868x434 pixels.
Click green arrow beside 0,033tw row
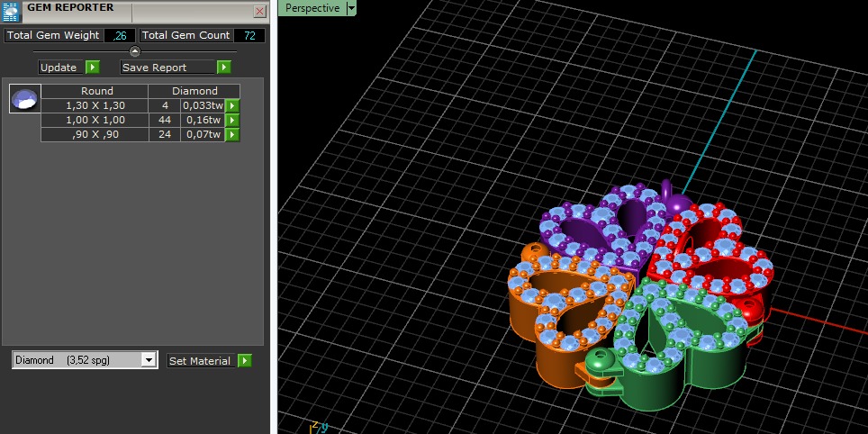point(232,105)
